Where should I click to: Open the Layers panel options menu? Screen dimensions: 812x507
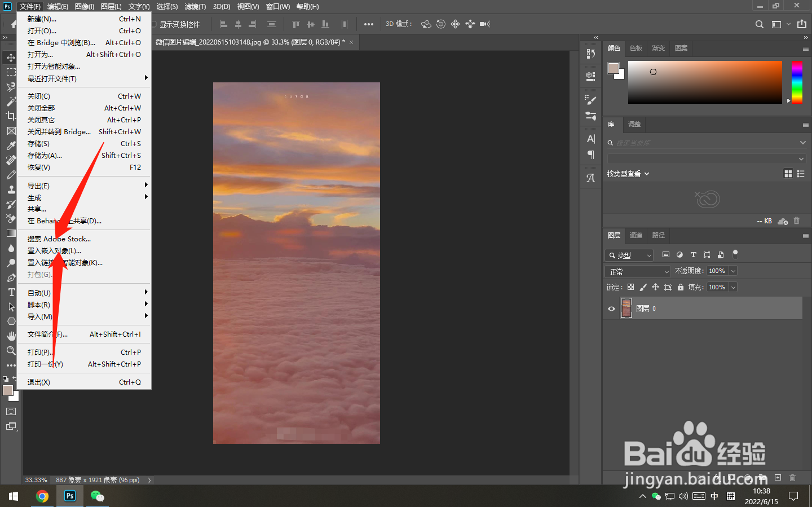click(805, 236)
